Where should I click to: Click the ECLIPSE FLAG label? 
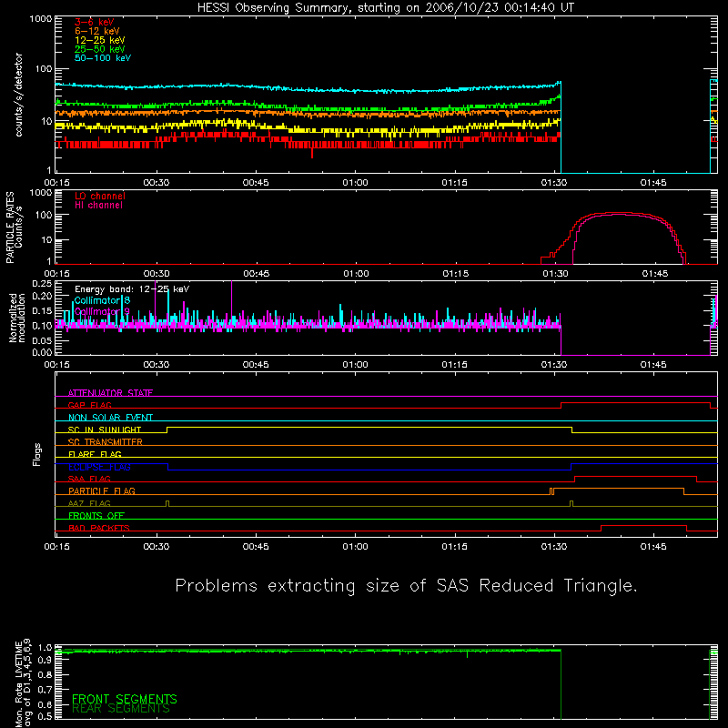pyautogui.click(x=99, y=467)
